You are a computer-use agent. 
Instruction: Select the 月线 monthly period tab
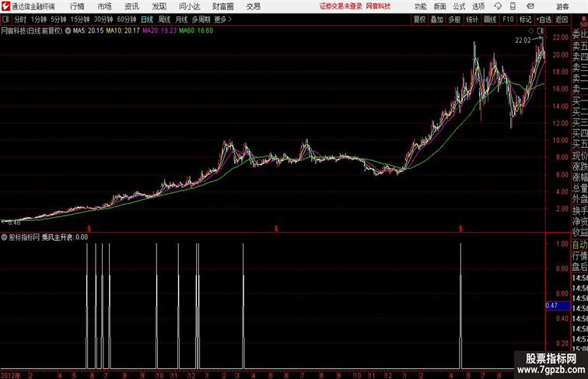pos(181,19)
